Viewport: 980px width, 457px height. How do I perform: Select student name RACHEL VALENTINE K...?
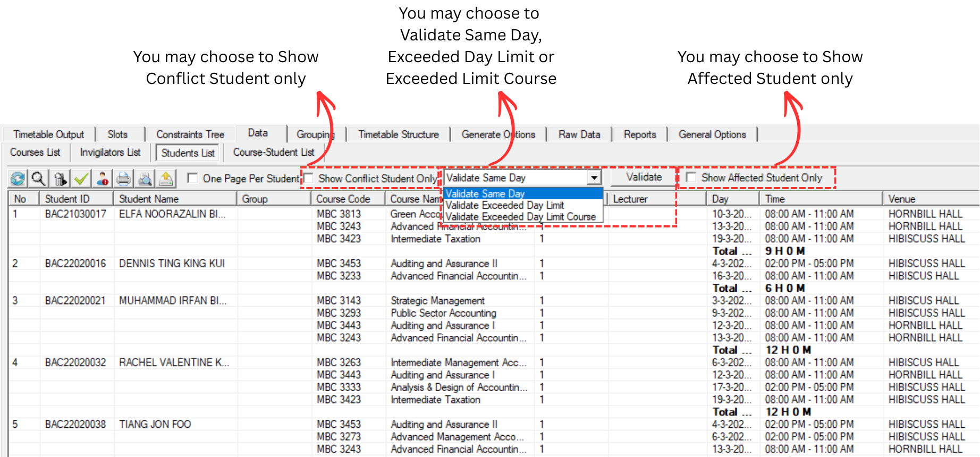[x=174, y=362]
